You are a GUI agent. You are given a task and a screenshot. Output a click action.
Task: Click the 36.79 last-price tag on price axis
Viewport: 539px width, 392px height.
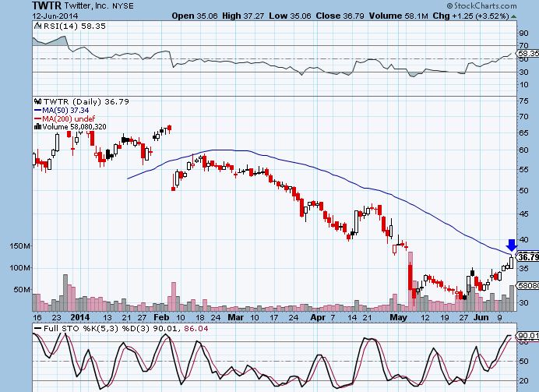coord(528,257)
